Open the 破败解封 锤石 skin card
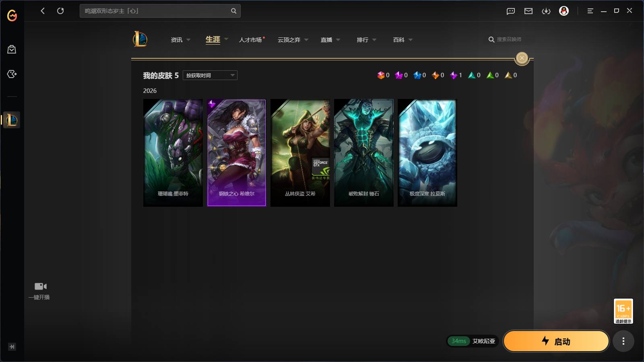This screenshot has height=362, width=644. [x=364, y=153]
